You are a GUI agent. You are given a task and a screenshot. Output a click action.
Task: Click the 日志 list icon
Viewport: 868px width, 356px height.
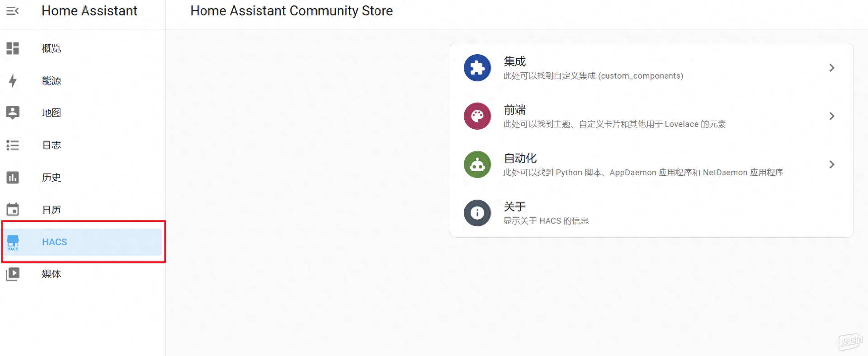click(x=13, y=145)
